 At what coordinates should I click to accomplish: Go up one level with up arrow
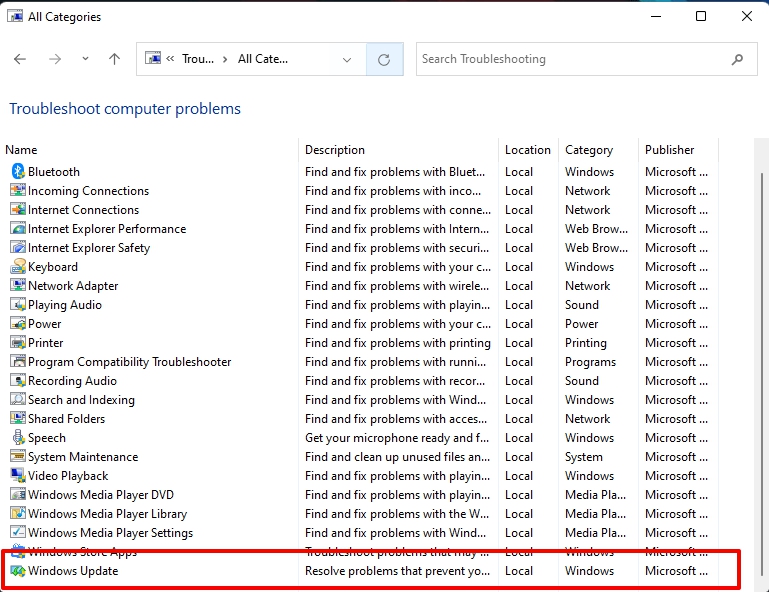pos(114,59)
